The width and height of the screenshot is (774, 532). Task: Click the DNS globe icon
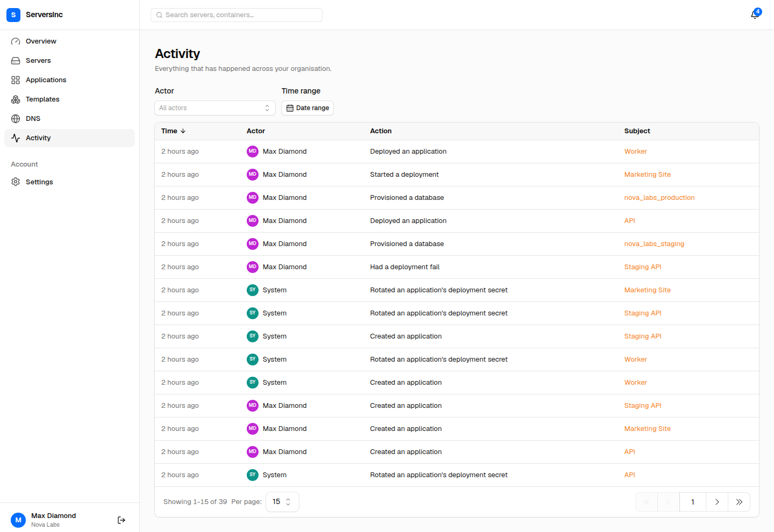(x=16, y=119)
